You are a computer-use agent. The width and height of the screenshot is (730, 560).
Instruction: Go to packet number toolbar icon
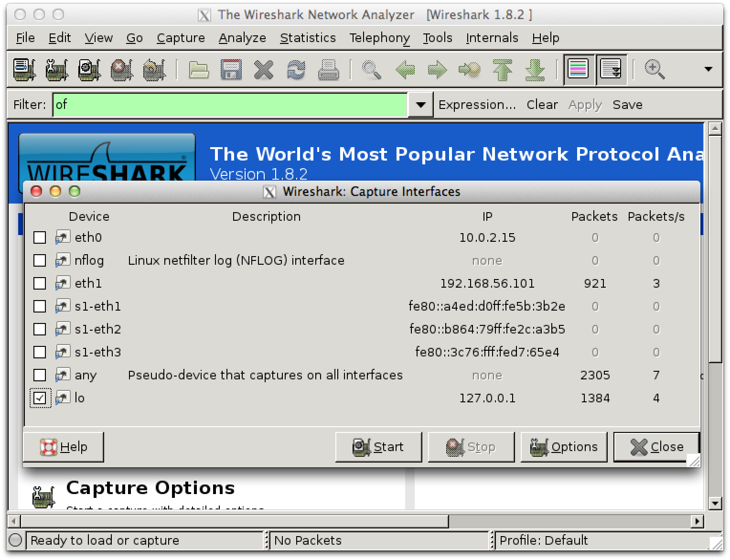[x=469, y=70]
